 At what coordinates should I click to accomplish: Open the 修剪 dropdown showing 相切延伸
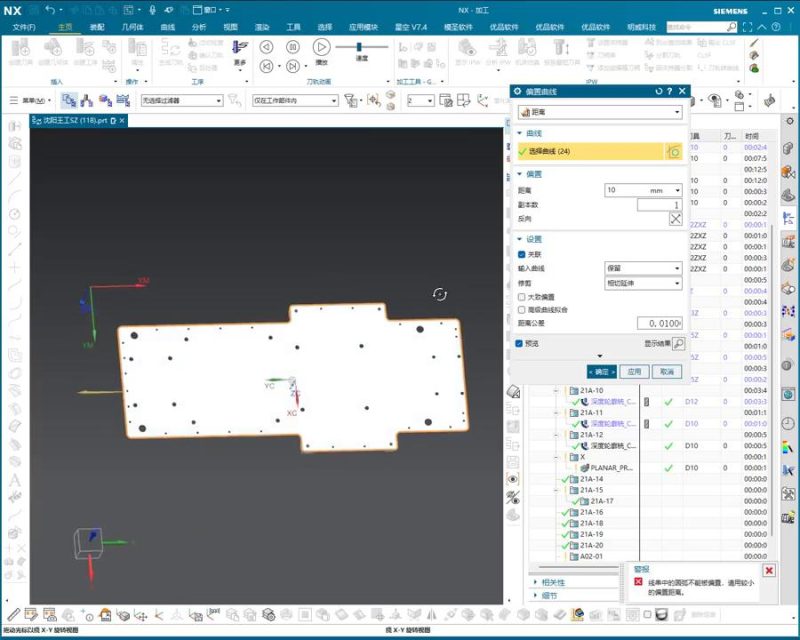point(643,283)
